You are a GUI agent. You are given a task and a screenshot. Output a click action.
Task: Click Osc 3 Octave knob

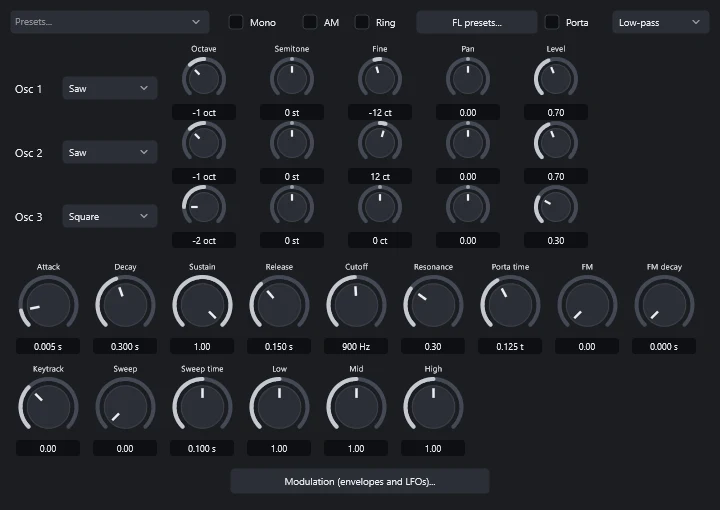coord(204,207)
